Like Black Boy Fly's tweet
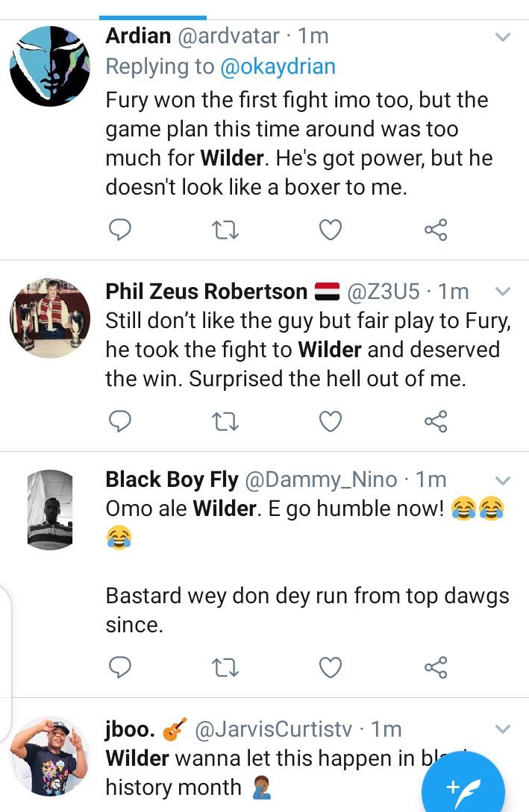Image resolution: width=529 pixels, height=812 pixels. point(330,667)
